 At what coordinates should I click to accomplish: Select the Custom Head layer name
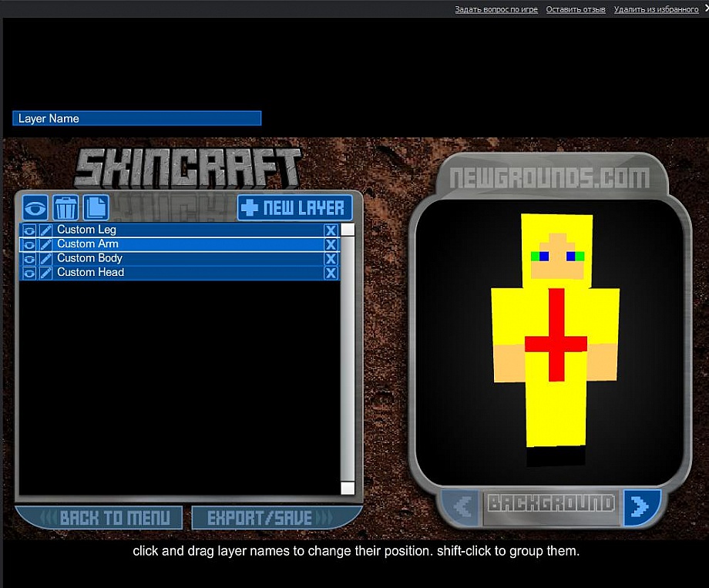(x=90, y=272)
